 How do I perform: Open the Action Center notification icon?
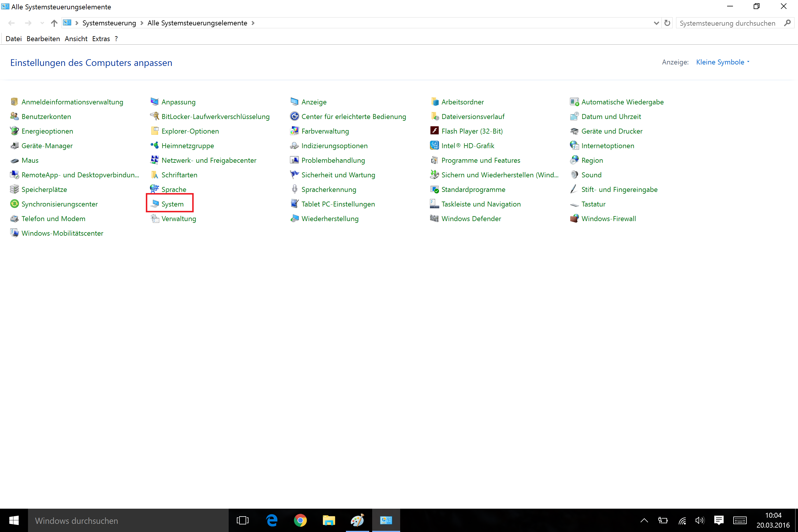click(719, 520)
